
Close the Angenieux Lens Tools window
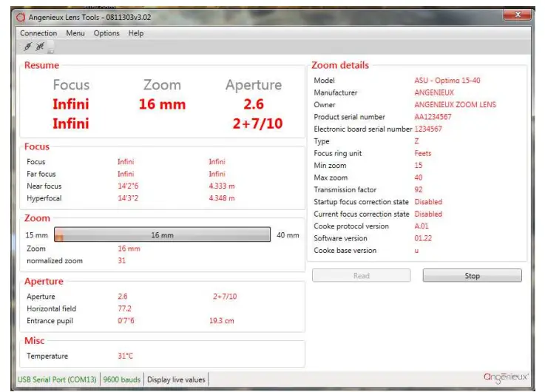pyautogui.click(x=518, y=15)
